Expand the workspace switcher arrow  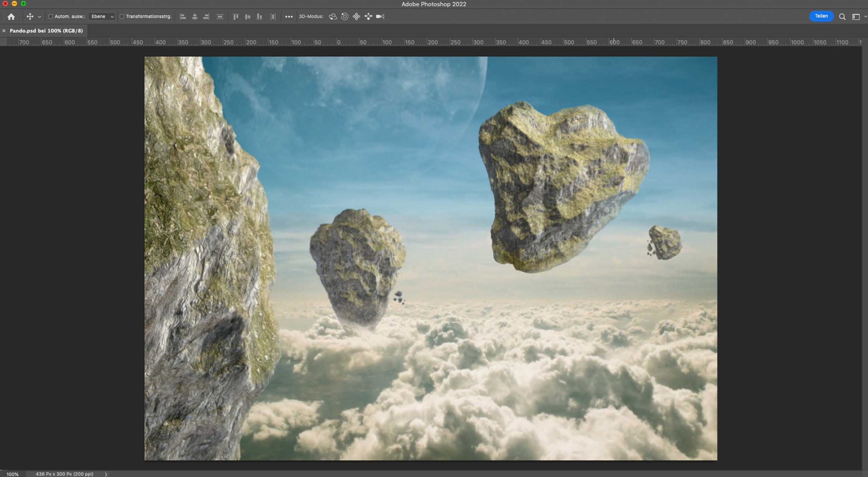865,17
